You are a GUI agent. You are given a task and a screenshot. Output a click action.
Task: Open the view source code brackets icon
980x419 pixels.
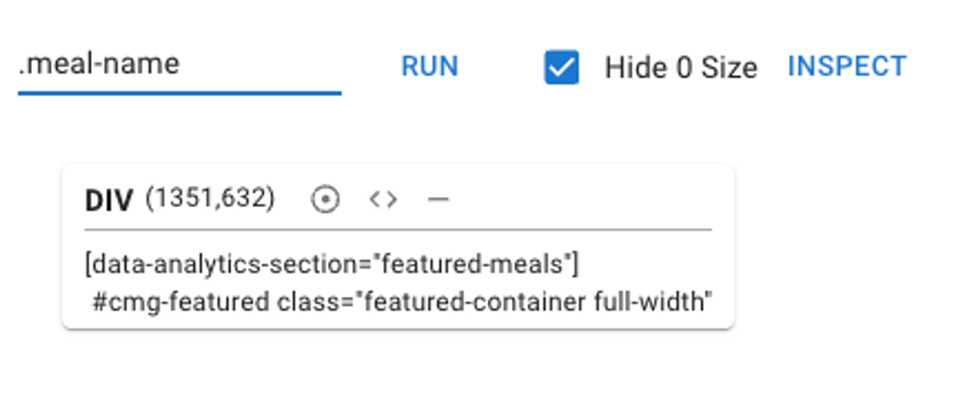click(x=383, y=199)
